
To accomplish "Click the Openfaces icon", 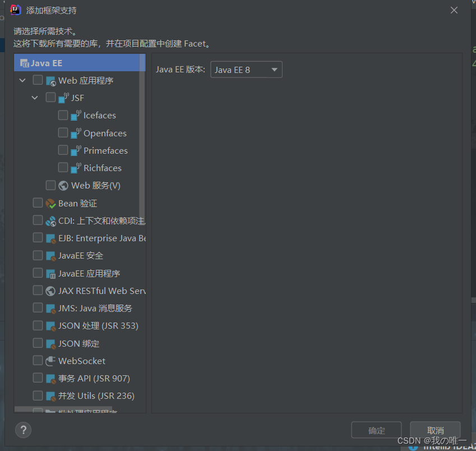I will tap(76, 133).
